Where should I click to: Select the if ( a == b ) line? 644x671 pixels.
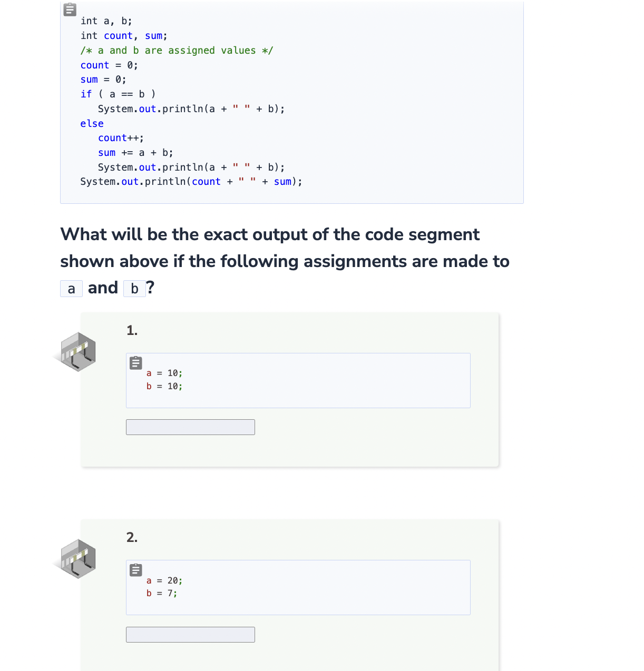pos(117,94)
